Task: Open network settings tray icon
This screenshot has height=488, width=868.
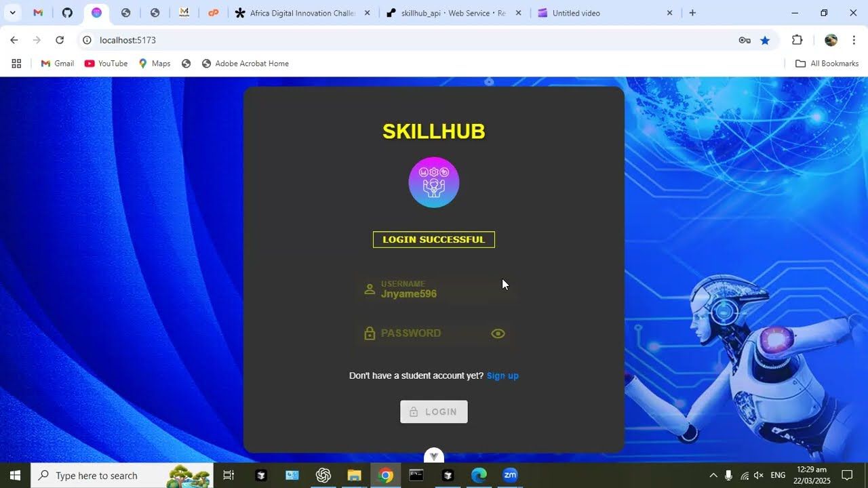Action: pos(745,476)
